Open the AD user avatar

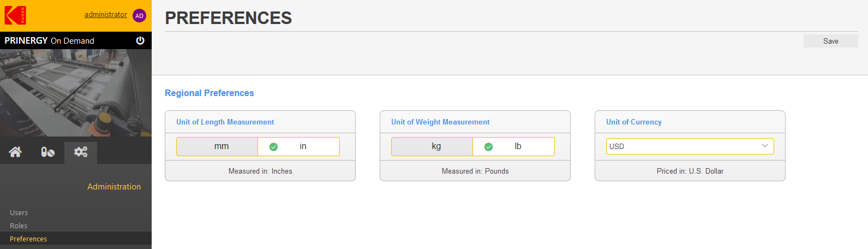point(139,16)
